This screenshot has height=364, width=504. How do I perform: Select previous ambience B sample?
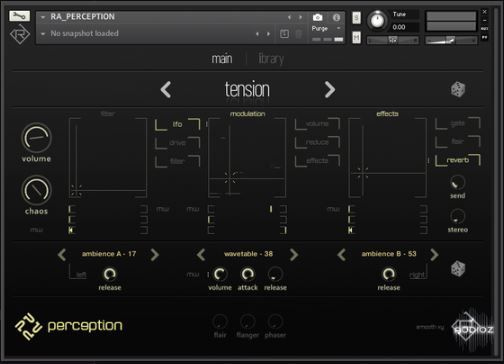[x=342, y=255]
